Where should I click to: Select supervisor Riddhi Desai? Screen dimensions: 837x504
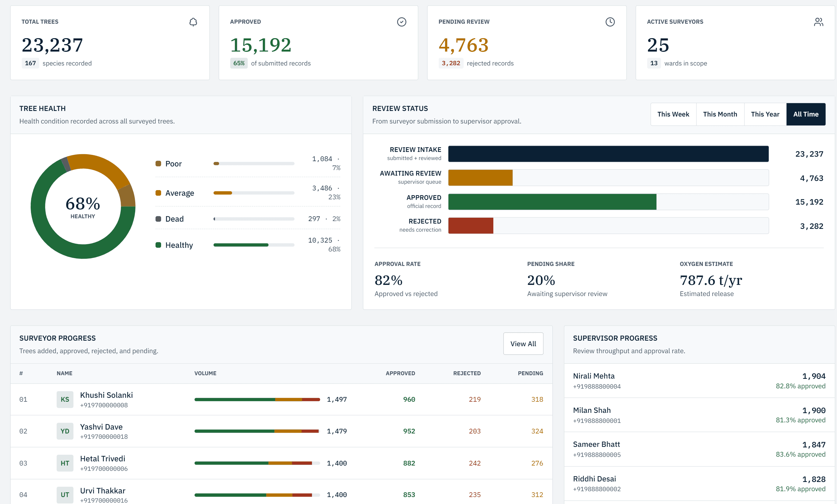point(699,484)
